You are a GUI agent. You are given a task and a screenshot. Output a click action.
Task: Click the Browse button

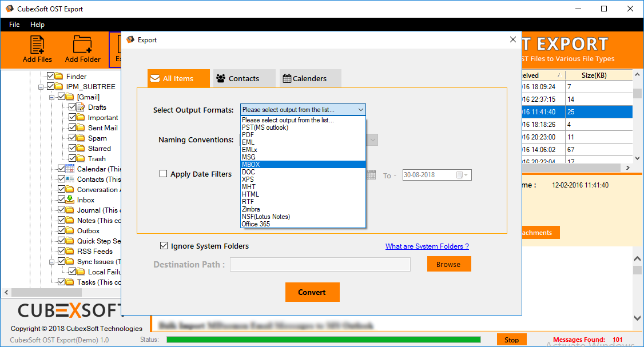[449, 264]
